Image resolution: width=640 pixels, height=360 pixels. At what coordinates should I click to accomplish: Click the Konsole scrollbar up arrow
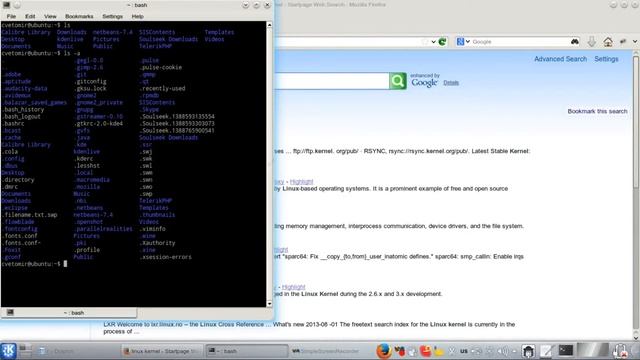[x=269, y=25]
